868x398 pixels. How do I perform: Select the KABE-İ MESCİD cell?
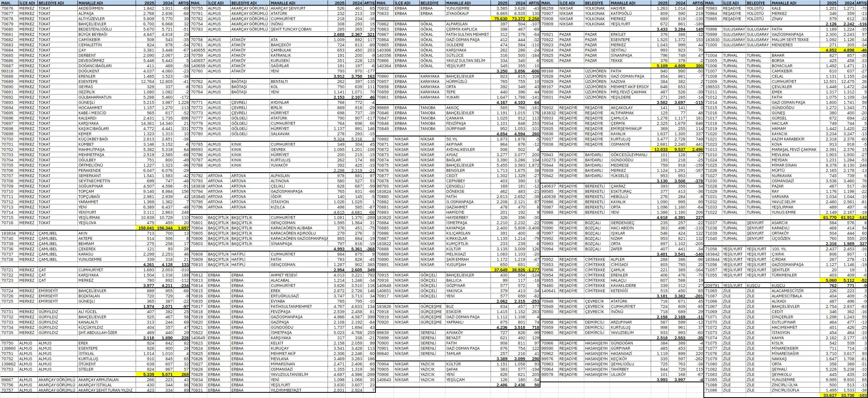click(x=92, y=113)
